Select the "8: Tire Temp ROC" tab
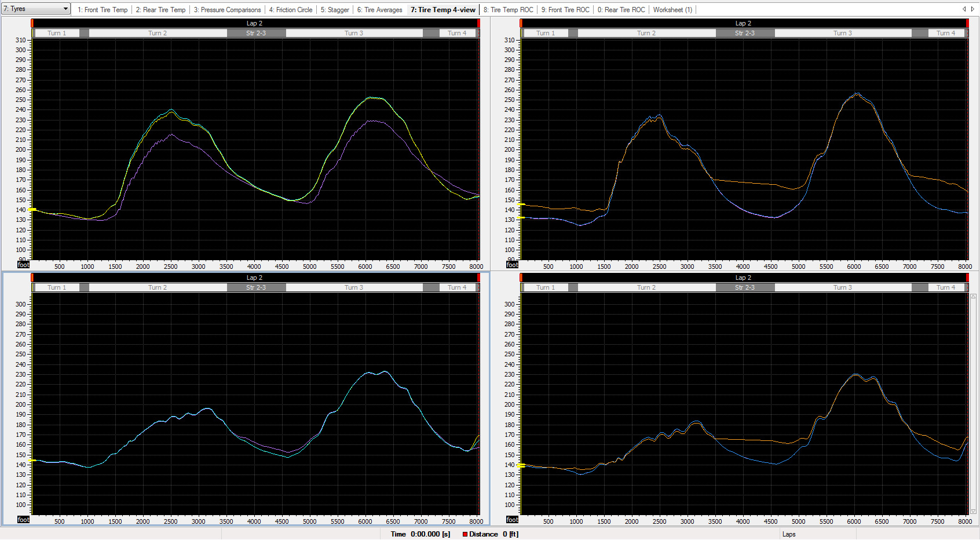 [x=508, y=9]
